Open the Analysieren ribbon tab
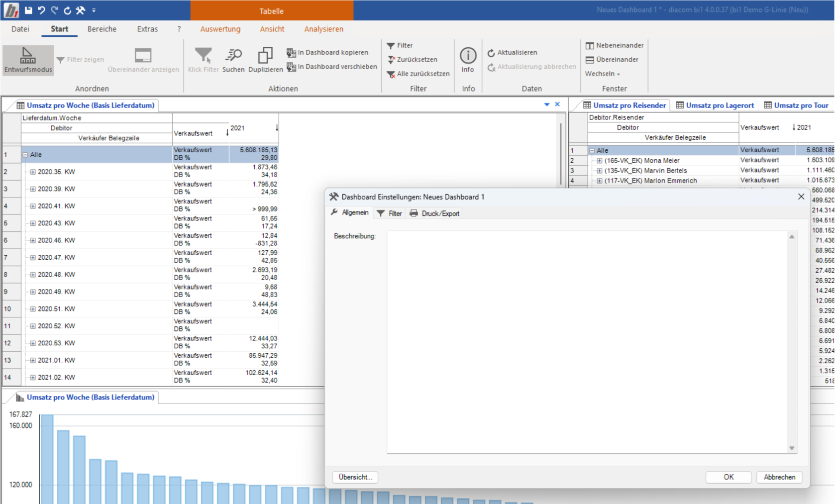836x504 pixels. pyautogui.click(x=324, y=29)
